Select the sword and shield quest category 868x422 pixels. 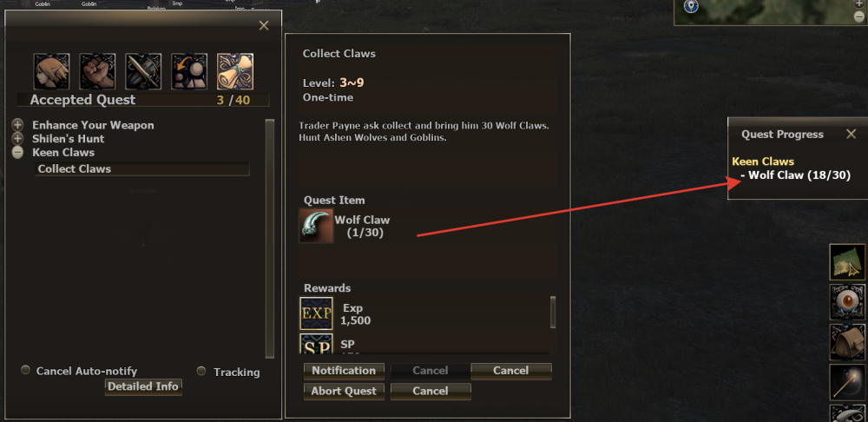click(x=143, y=71)
